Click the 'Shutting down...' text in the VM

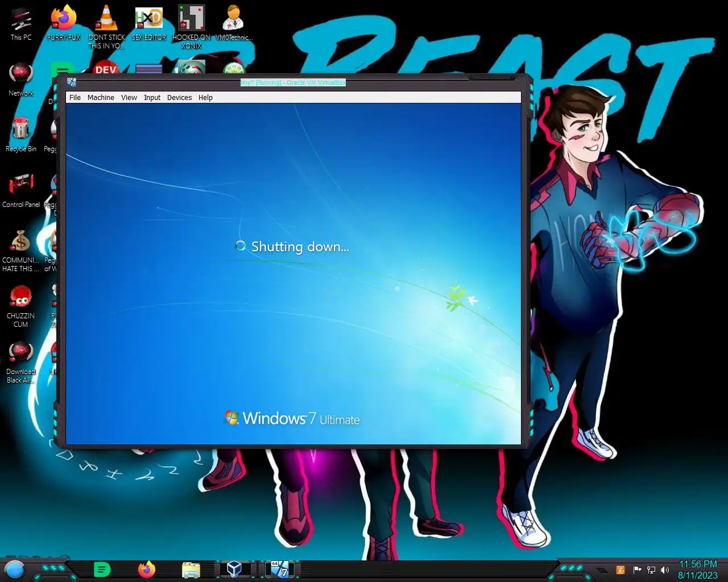point(300,247)
